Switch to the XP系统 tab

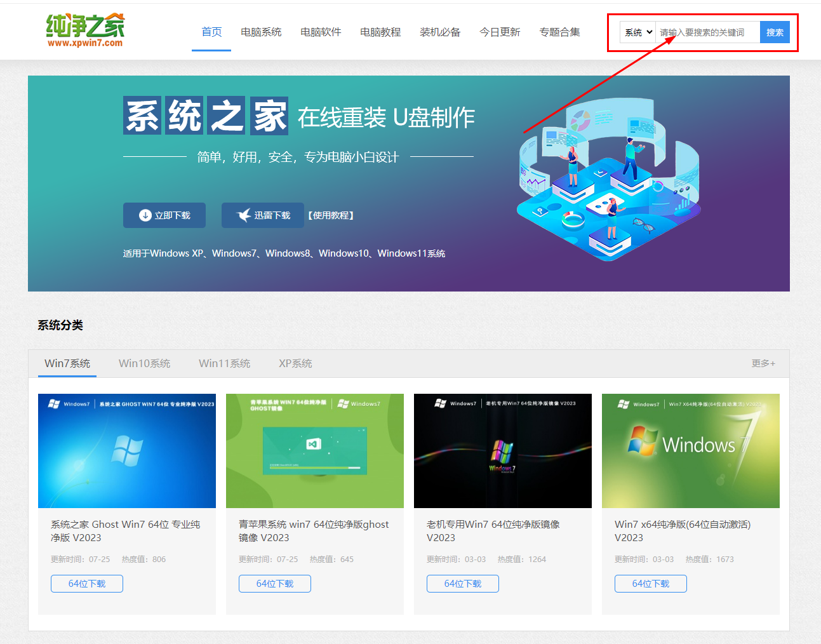[295, 363]
